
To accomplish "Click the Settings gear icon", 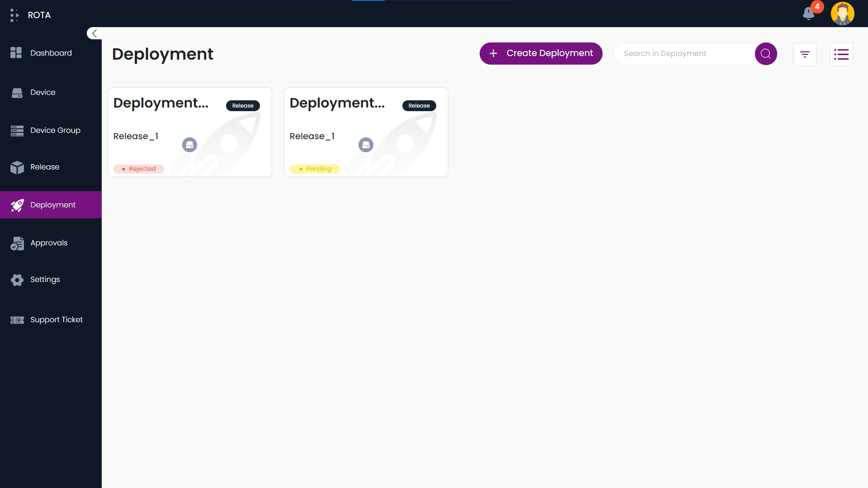I will 17,280.
